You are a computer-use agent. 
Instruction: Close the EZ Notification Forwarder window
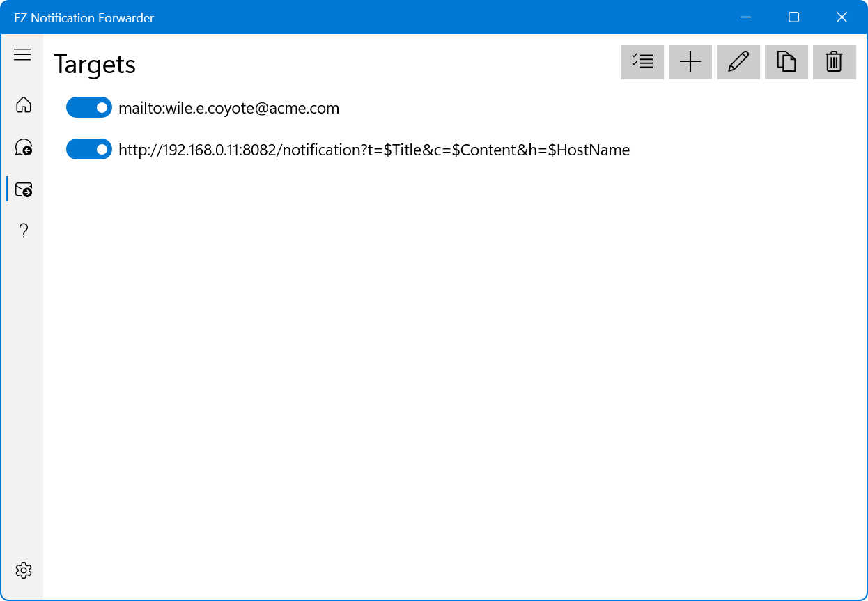tap(842, 17)
